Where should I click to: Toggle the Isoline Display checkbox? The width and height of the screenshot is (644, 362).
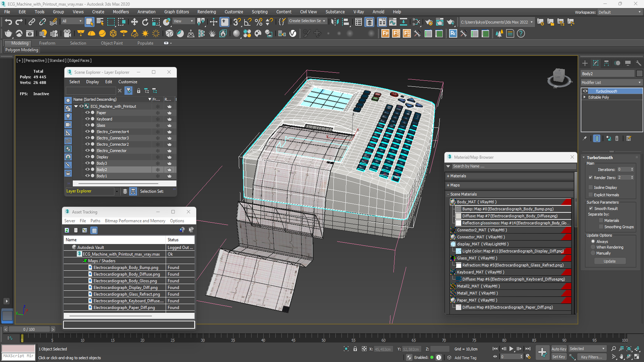591,187
